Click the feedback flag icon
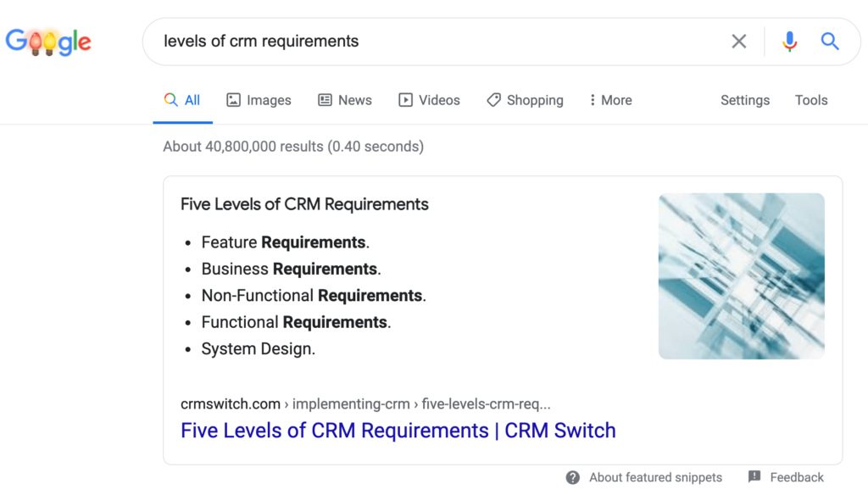 (754, 477)
